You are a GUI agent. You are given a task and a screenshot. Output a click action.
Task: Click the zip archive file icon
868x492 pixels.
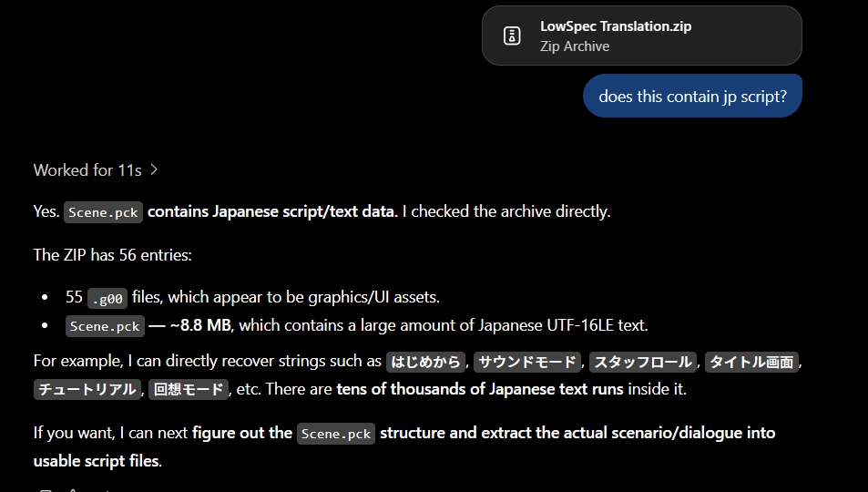pos(512,36)
